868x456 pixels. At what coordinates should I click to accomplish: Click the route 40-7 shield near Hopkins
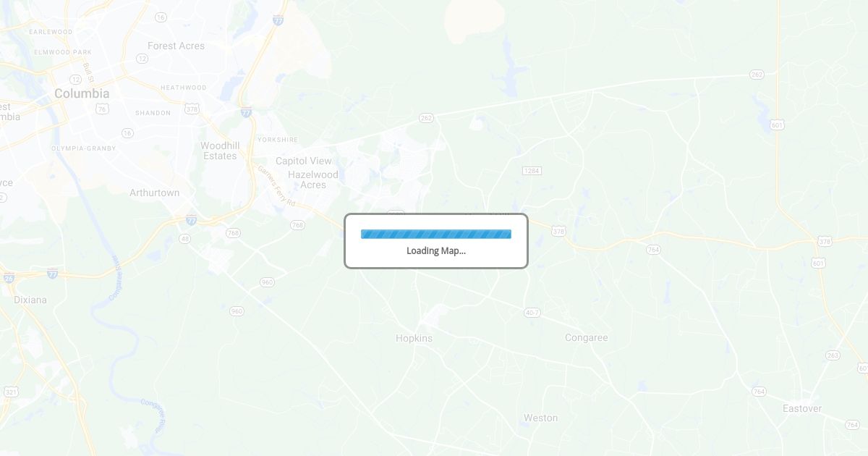[532, 312]
